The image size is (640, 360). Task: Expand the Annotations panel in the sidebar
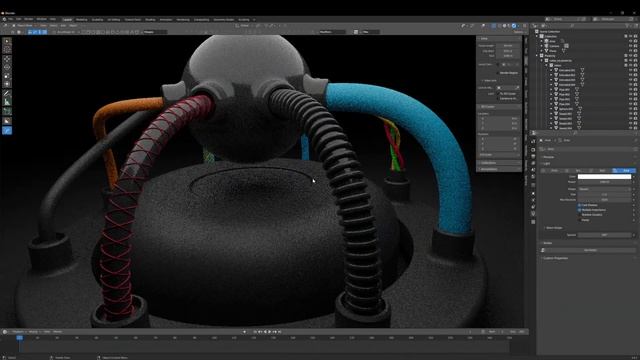pos(499,169)
